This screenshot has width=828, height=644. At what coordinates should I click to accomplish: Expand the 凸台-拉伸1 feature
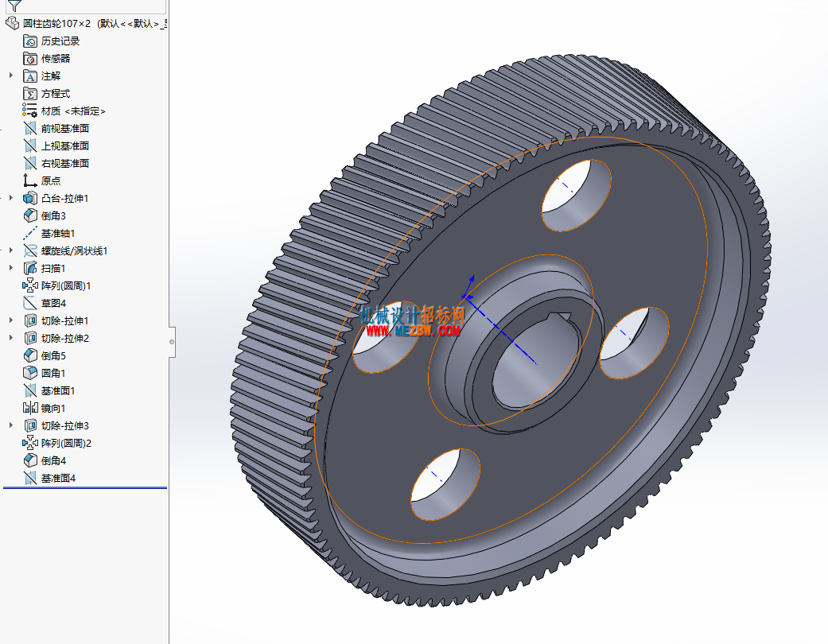click(10, 198)
